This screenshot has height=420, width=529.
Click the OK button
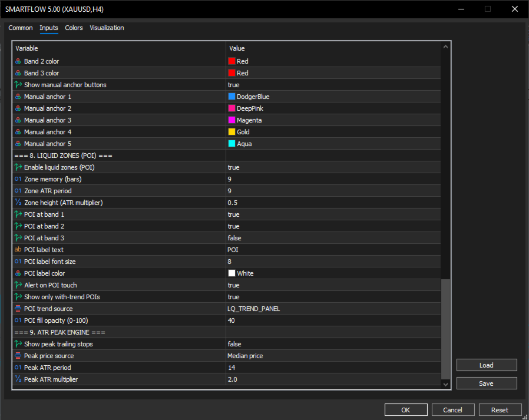(x=406, y=409)
